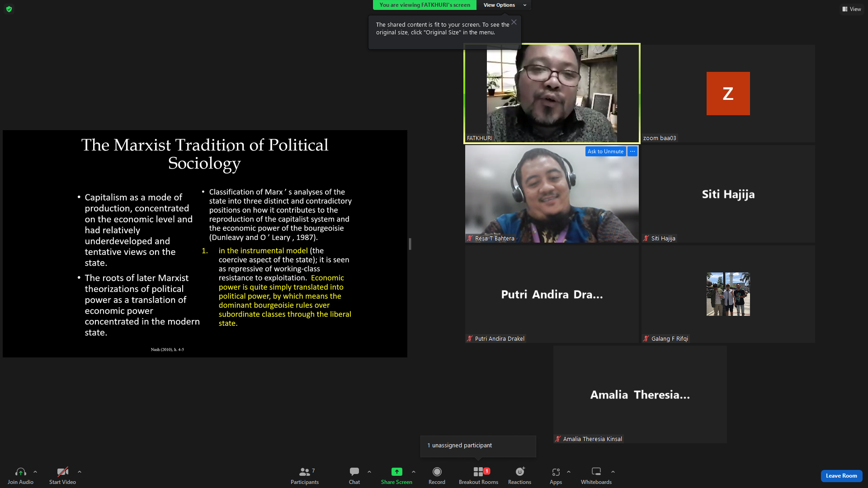
Task: Open the View Options dropdown
Action: (x=505, y=5)
